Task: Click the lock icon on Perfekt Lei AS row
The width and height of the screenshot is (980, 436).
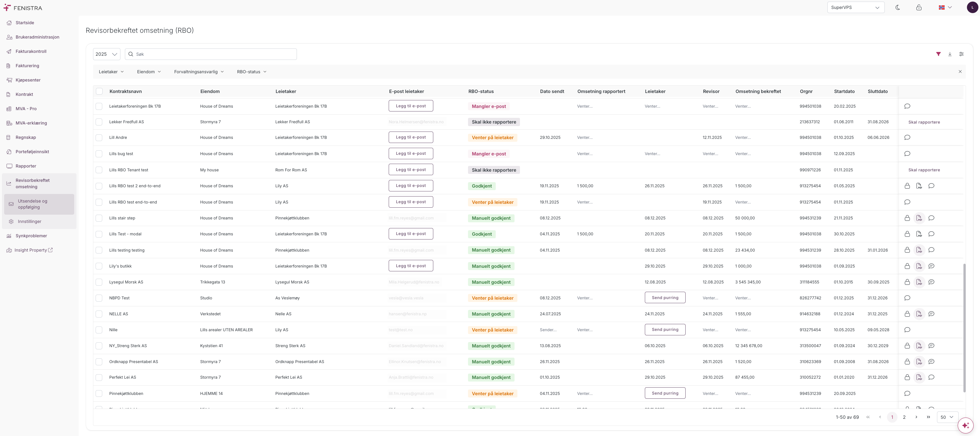Action: [x=907, y=377]
